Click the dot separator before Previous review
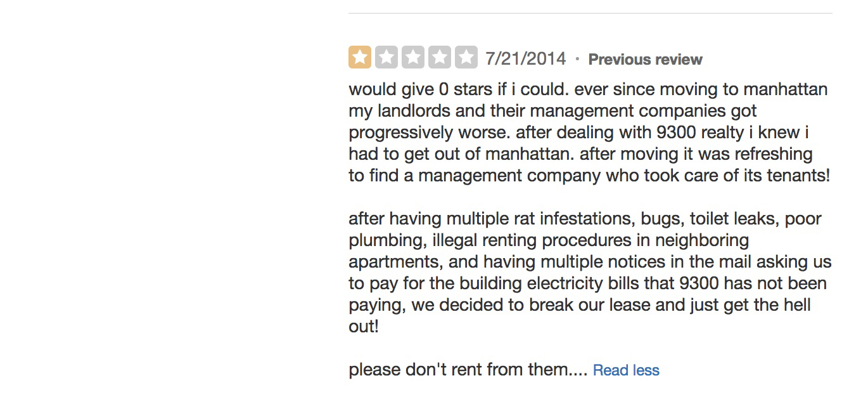Image resolution: width=868 pixels, height=397 pixels. click(577, 59)
